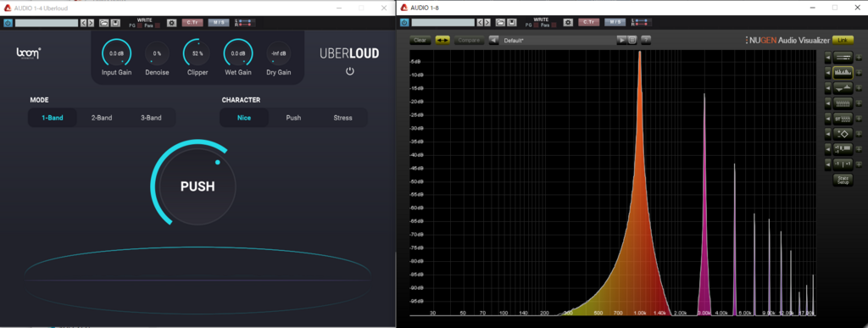Switch mode to 3-Band
The width and height of the screenshot is (868, 328).
coord(150,118)
